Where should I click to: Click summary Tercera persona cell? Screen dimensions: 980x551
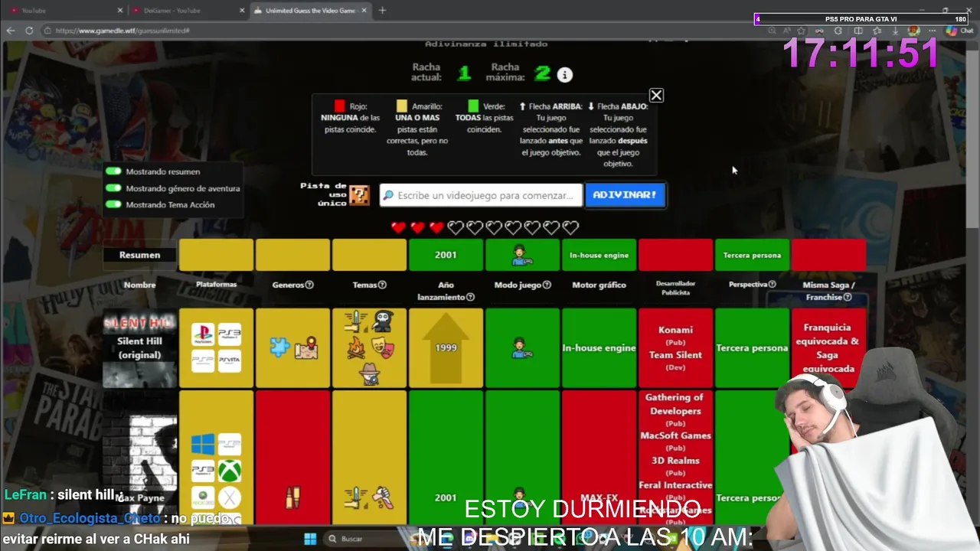coord(752,255)
